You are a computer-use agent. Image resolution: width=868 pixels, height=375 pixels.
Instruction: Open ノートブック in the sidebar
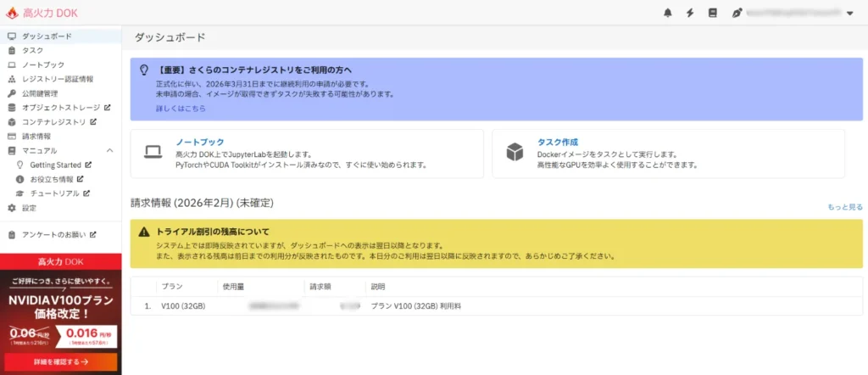pos(61,64)
